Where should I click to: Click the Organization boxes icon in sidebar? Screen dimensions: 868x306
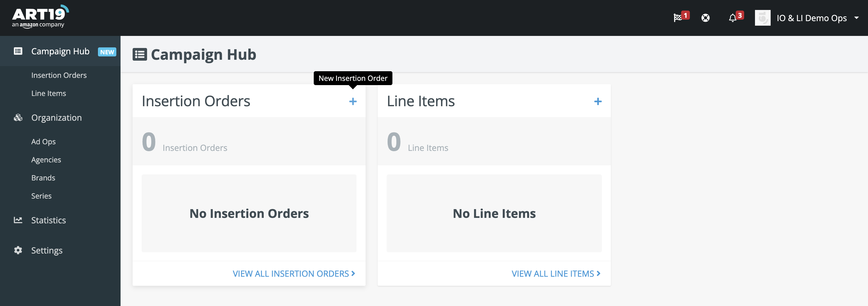(18, 118)
